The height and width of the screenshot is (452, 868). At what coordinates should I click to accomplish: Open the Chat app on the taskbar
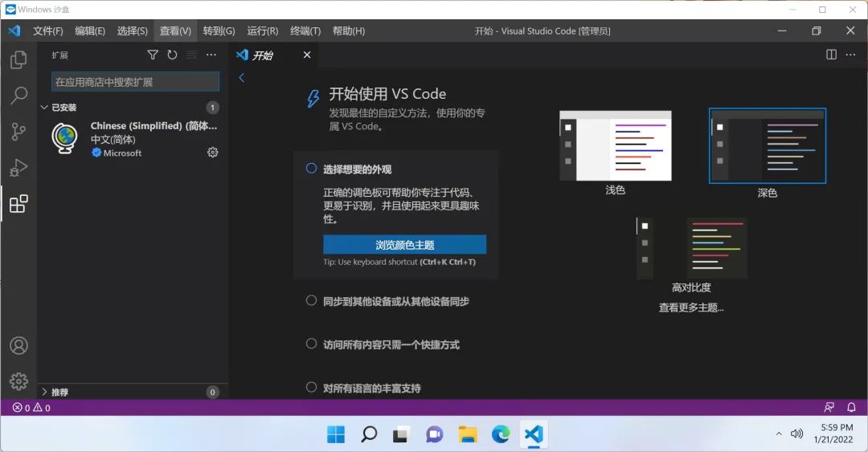pyautogui.click(x=435, y=434)
